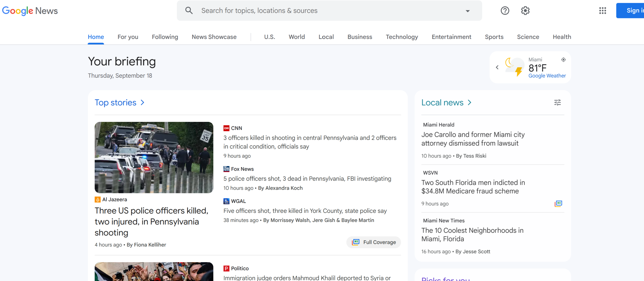Open the Google Weather link
The width and height of the screenshot is (644, 281).
(x=547, y=76)
